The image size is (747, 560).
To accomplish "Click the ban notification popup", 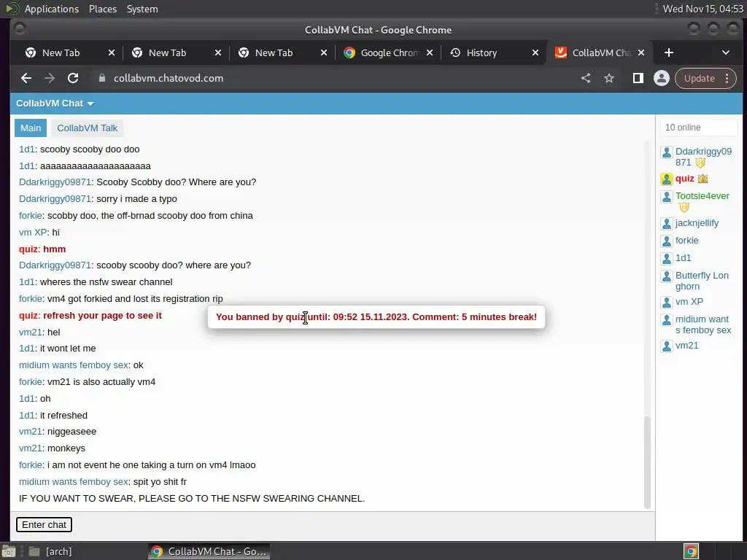I will (x=376, y=316).
